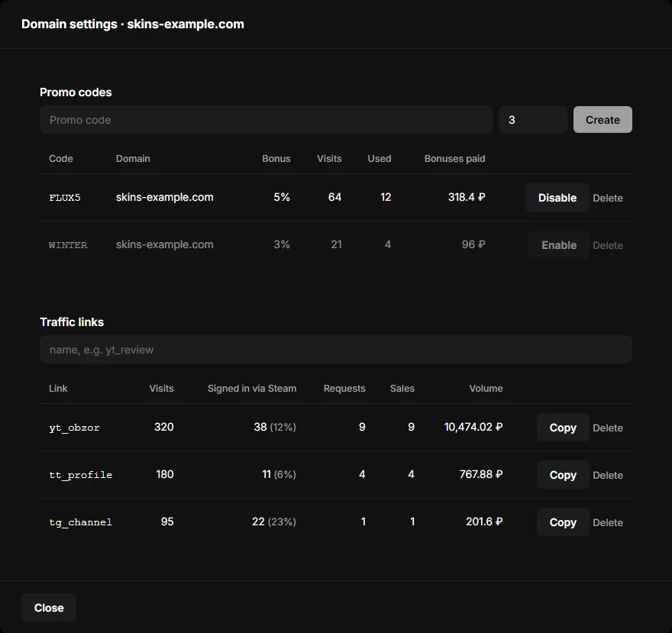Copy the tt_profile traffic link
The width and height of the screenshot is (672, 633).
point(563,475)
